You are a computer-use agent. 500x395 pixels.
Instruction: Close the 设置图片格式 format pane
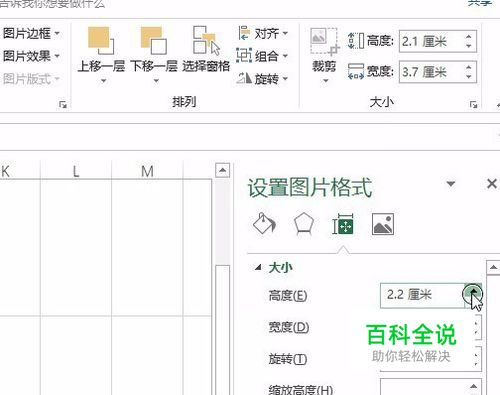pos(492,184)
